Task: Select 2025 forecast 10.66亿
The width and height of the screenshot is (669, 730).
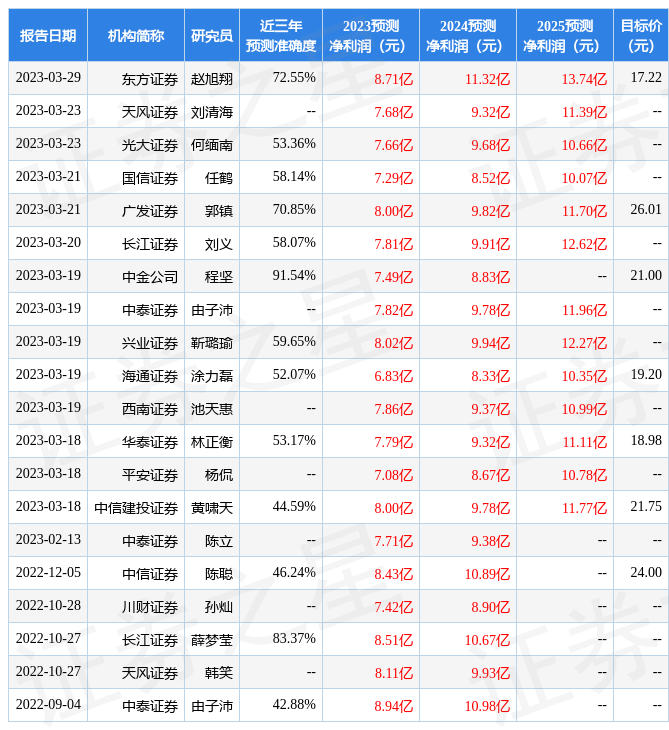Action: pos(584,145)
